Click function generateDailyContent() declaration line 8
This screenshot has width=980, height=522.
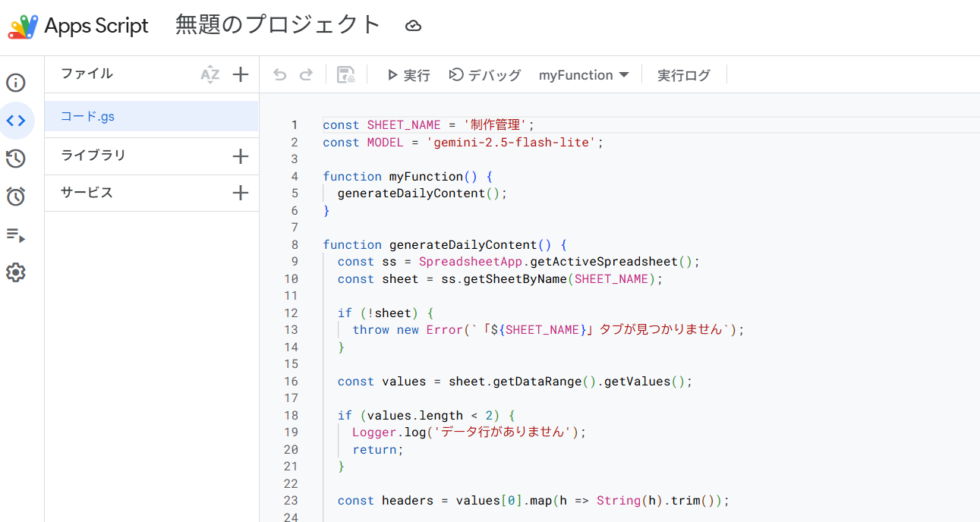coord(445,245)
